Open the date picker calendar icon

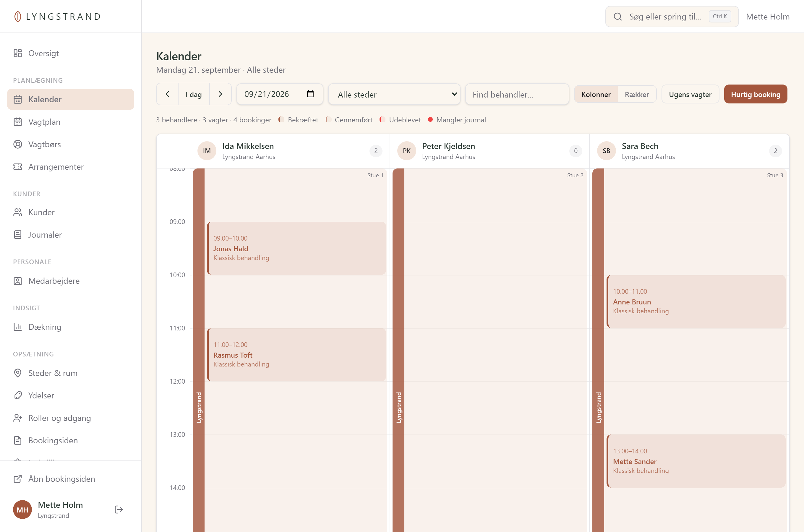[310, 94]
